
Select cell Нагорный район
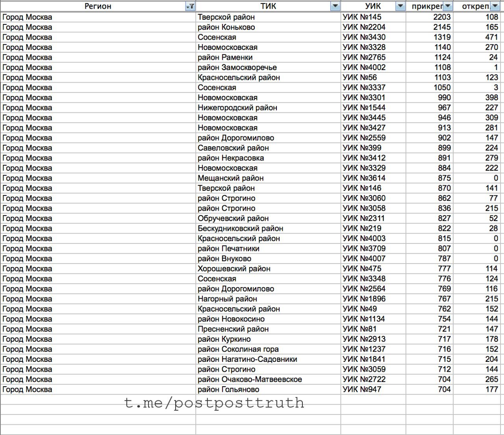[x=268, y=299]
